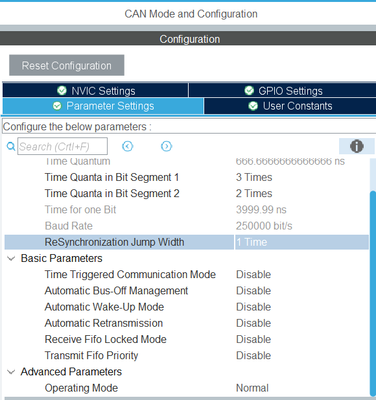Open ReSynchronization Jump Width value '1 Time'

(x=302, y=242)
